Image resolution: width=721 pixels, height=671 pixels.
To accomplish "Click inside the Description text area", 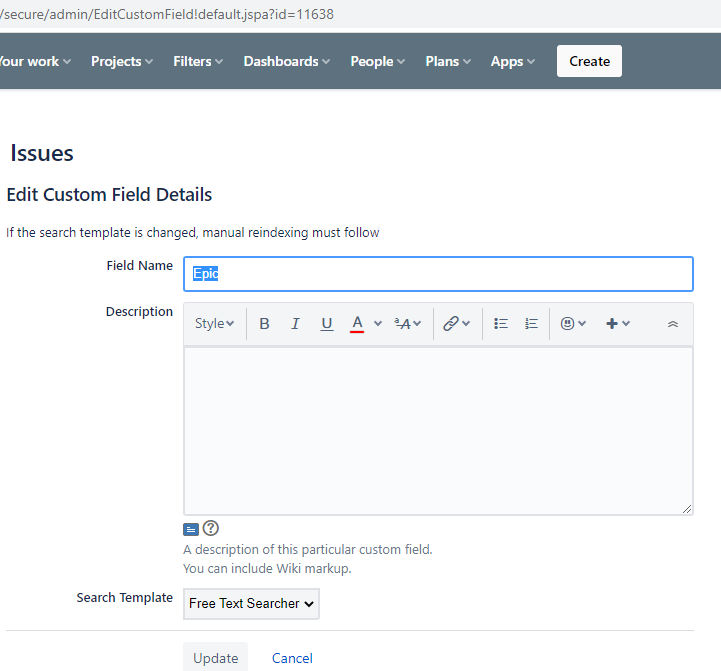I will click(438, 431).
